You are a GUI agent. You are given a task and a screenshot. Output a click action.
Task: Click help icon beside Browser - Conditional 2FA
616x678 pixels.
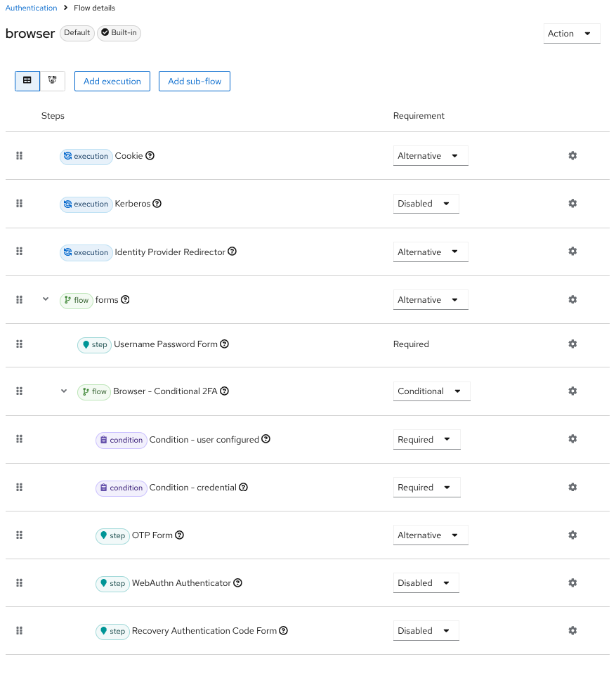(224, 391)
